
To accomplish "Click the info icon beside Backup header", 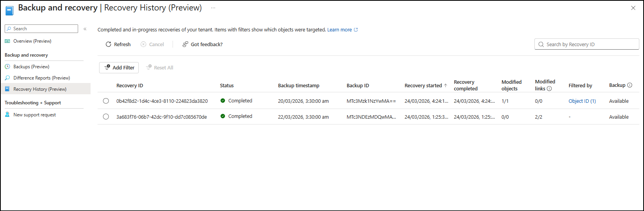I will click(x=630, y=85).
